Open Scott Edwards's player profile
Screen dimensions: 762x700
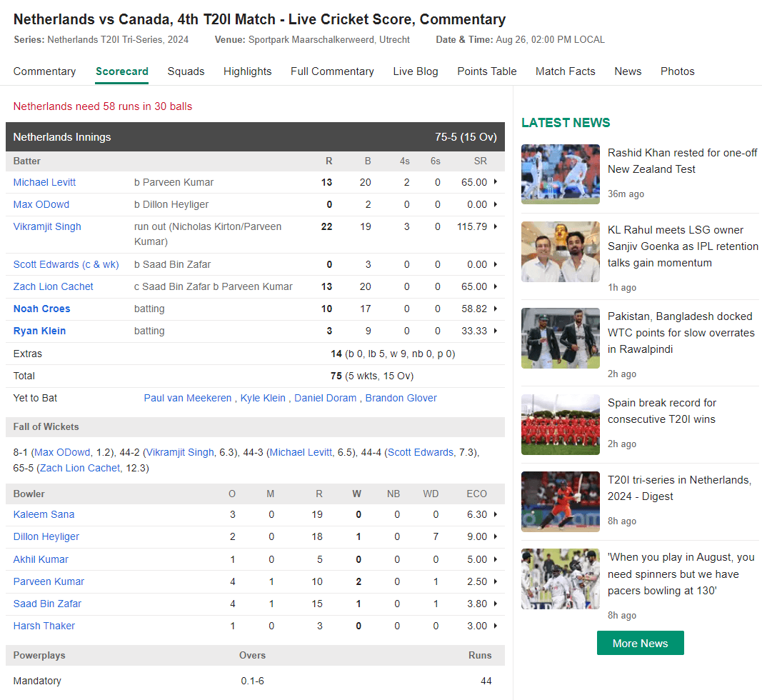[66, 264]
